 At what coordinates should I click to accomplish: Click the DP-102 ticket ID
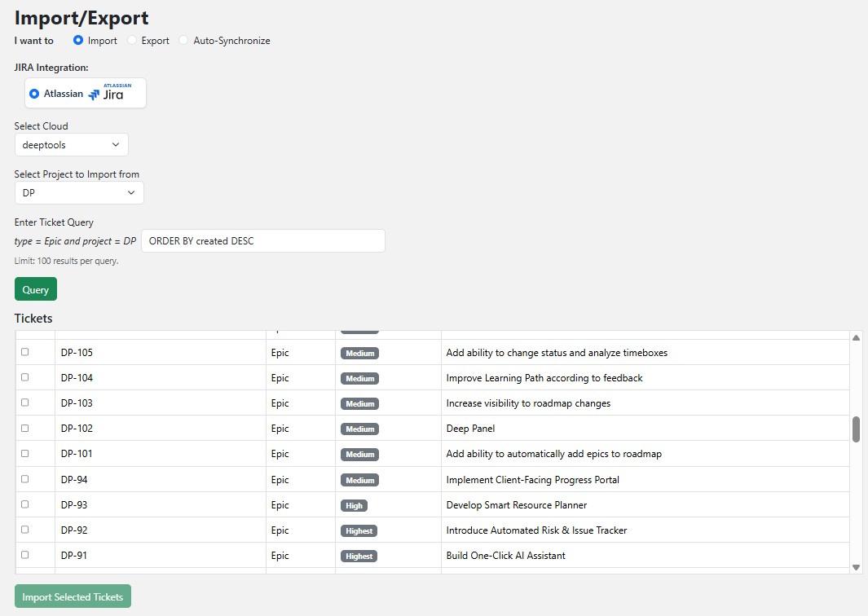tap(77, 429)
